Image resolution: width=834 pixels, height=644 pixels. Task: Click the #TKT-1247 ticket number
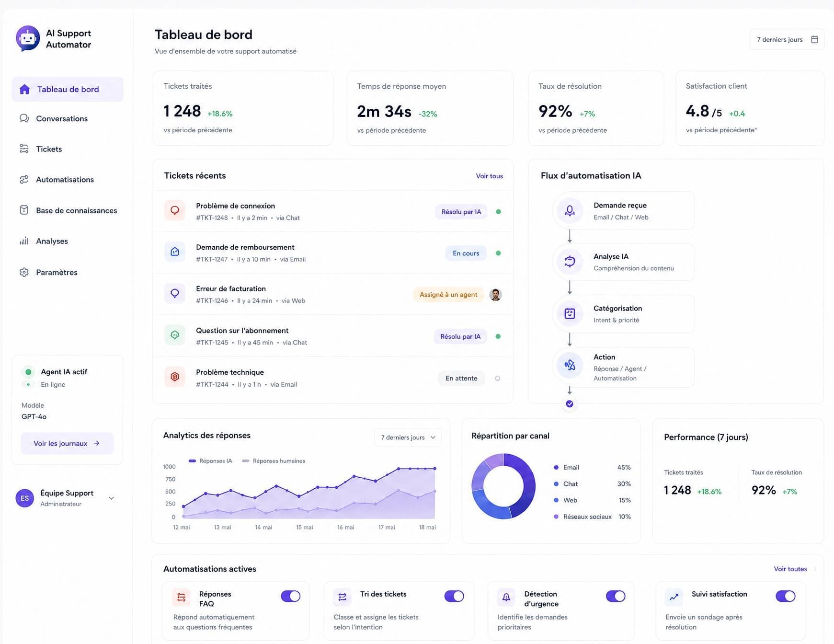(212, 259)
